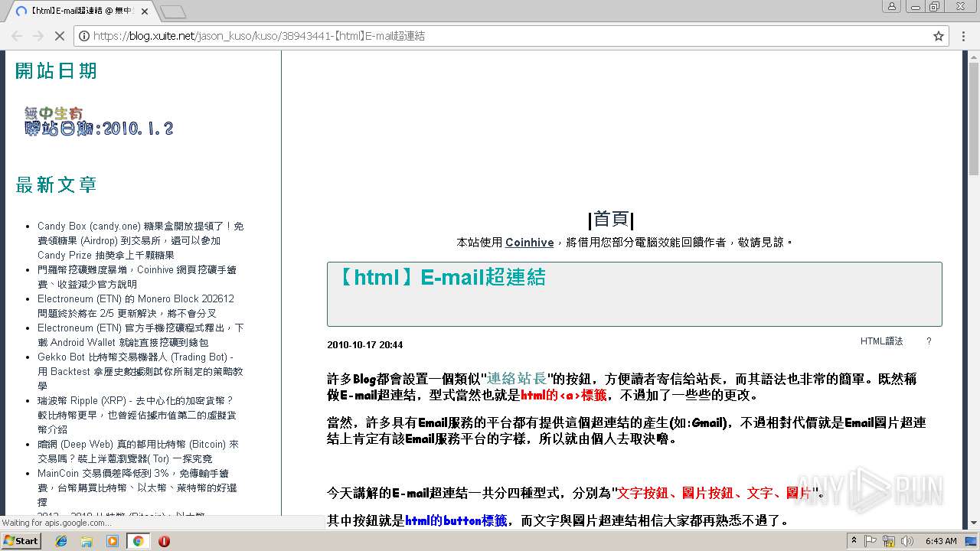Screen dimensions: 980x551
Task: Open the Chrome three-dot menu
Action: click(964, 36)
